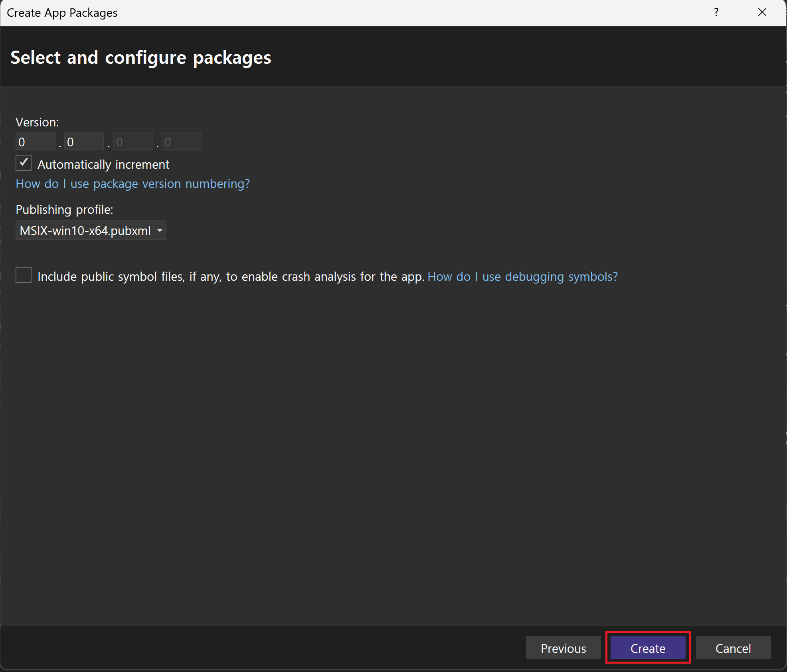787x672 pixels.
Task: Close the Create App Packages dialog
Action: 762,12
